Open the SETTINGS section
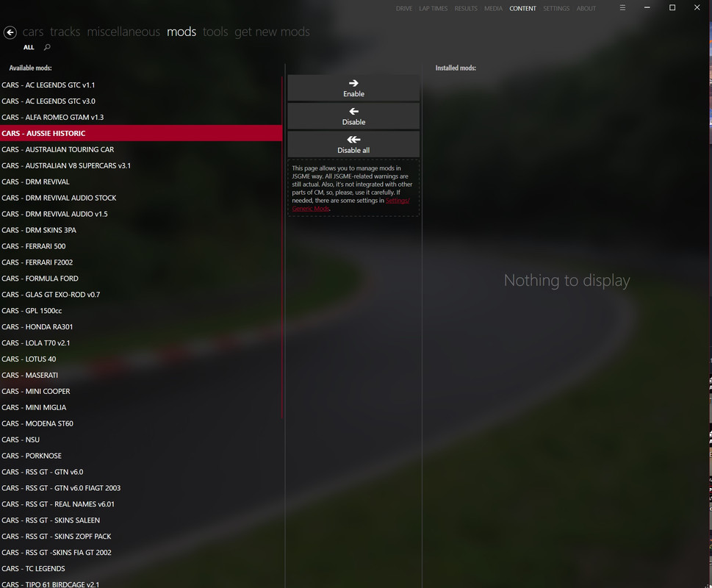Image resolution: width=712 pixels, height=588 pixels. [556, 8]
